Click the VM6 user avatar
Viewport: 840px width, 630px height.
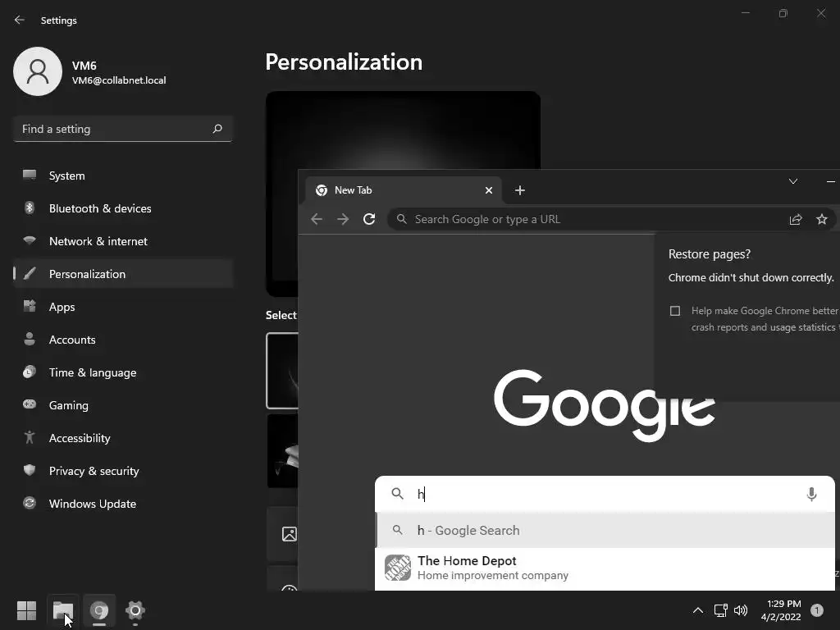coord(38,71)
